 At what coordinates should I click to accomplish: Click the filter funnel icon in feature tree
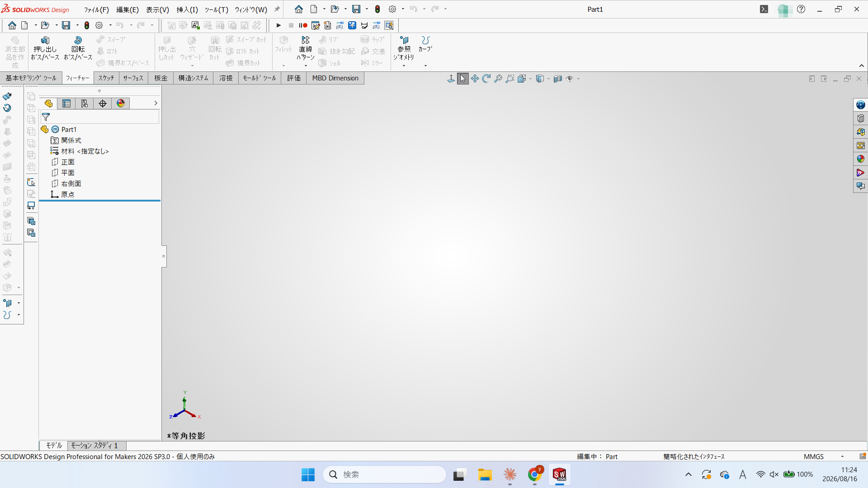coord(46,117)
